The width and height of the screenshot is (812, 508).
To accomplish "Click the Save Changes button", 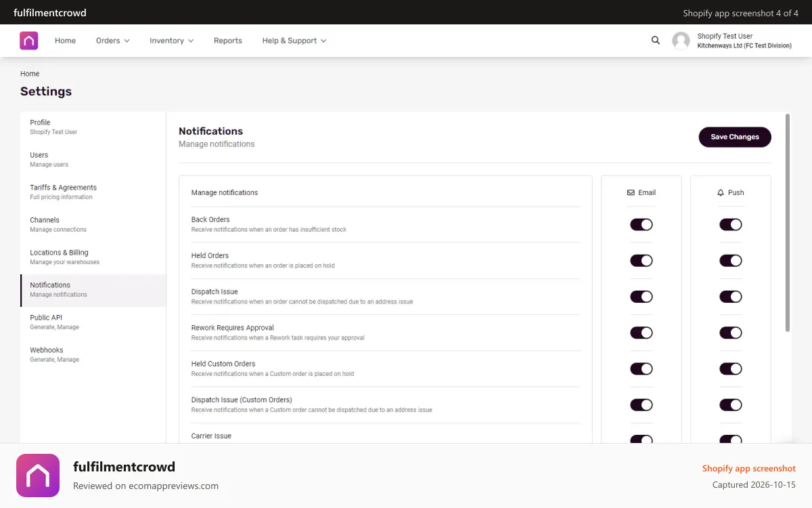I will pyautogui.click(x=735, y=137).
